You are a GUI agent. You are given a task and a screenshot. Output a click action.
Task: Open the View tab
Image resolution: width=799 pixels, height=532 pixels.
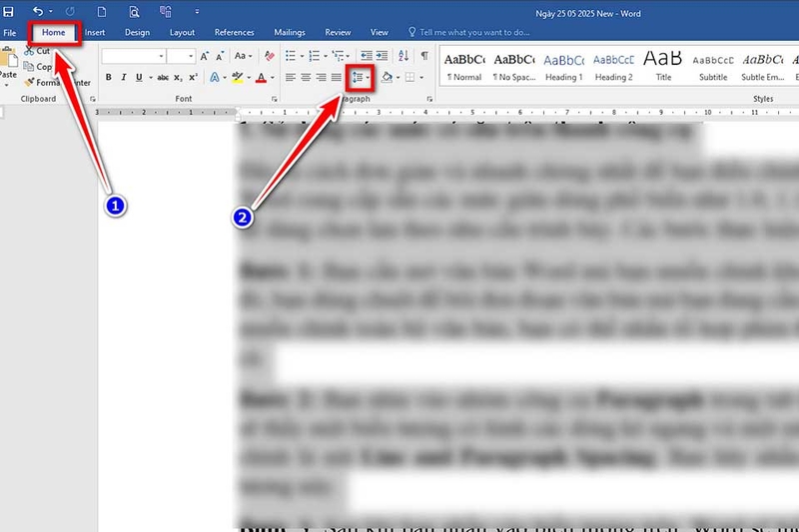[380, 33]
